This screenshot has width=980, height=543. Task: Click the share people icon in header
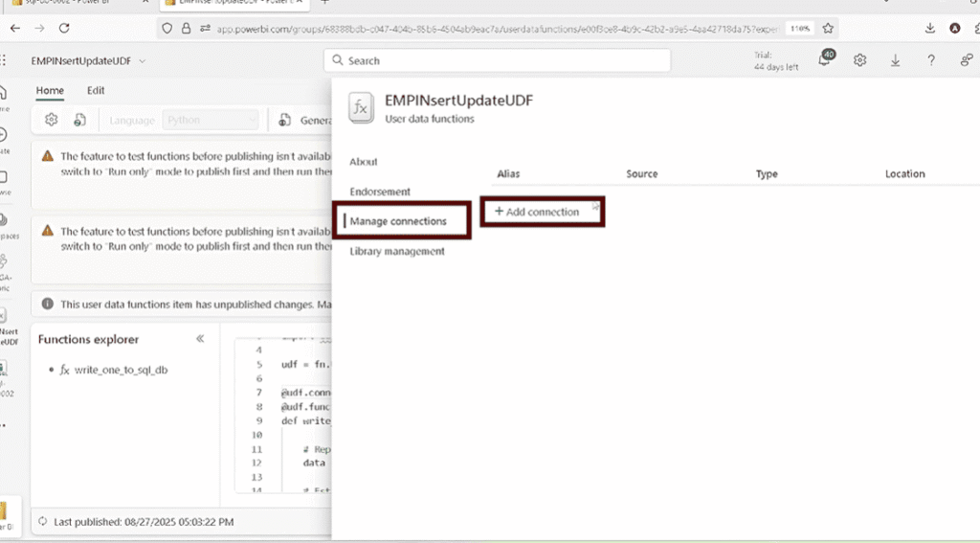pos(967,60)
